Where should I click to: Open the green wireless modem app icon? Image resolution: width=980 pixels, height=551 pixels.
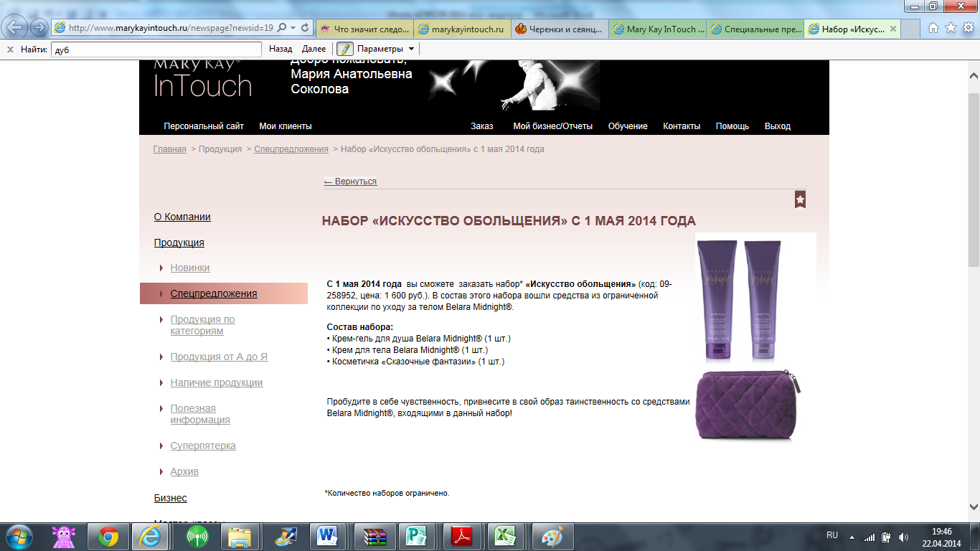pyautogui.click(x=196, y=537)
